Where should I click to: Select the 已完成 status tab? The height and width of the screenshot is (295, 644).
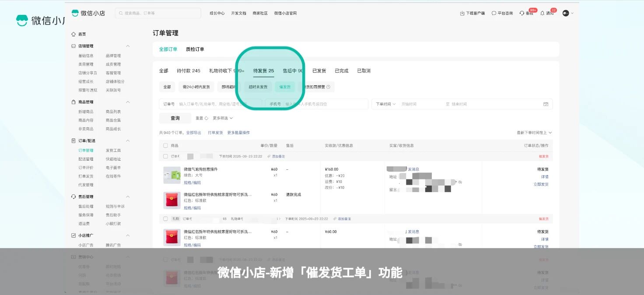point(342,71)
